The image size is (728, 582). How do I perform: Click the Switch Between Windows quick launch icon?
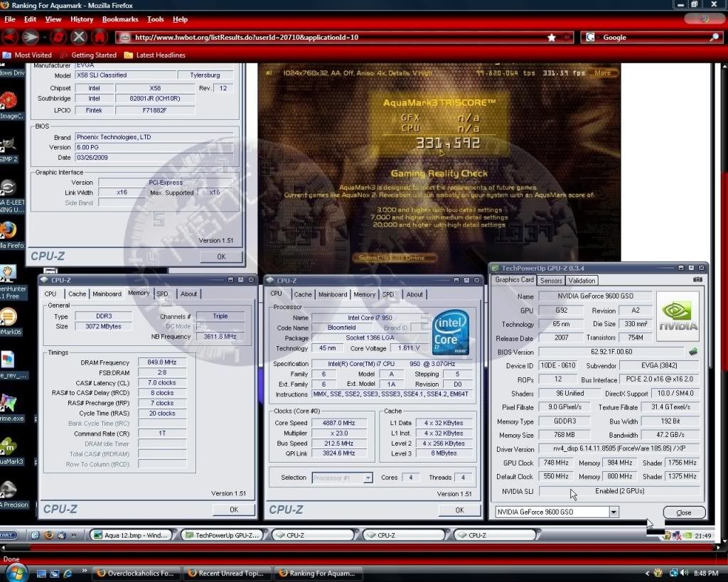[54, 573]
